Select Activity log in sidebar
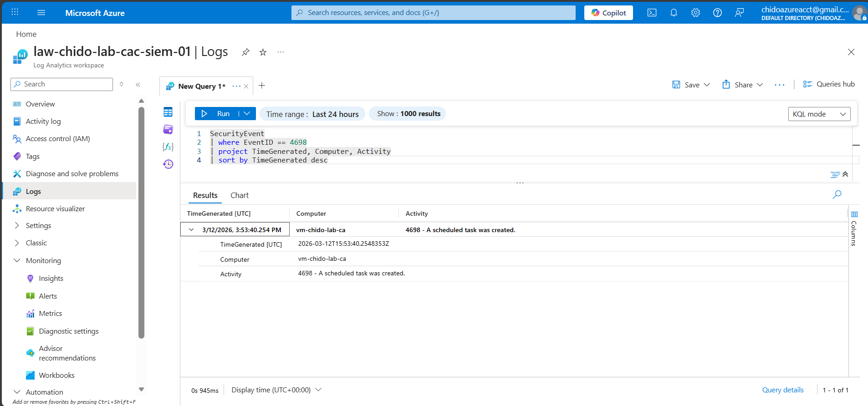Viewport: 868px width, 406px height. coord(43,122)
